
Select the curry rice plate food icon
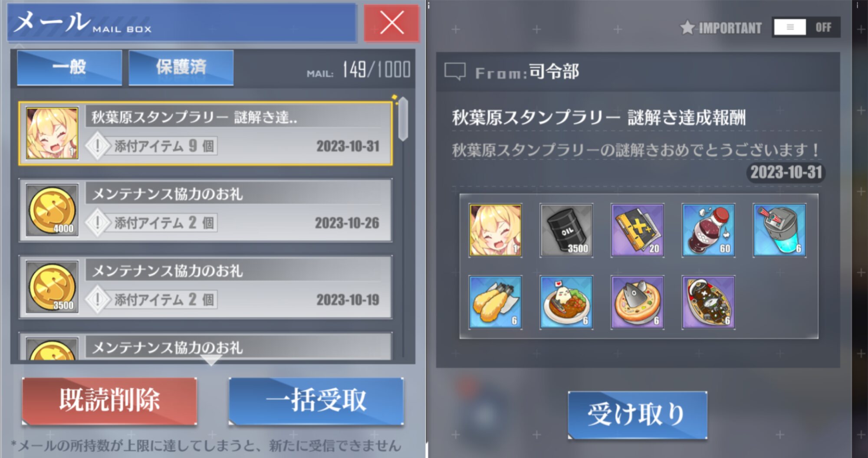[566, 302]
